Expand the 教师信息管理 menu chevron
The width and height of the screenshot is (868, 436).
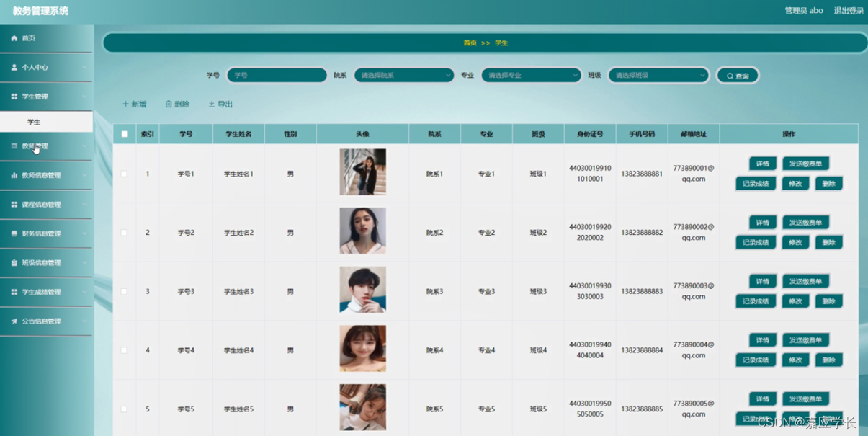84,175
